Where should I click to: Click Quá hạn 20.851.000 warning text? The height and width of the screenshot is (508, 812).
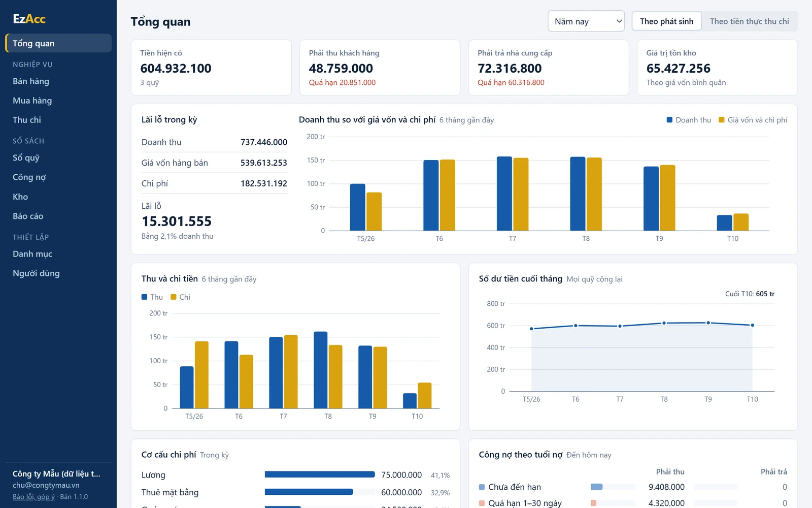click(342, 82)
